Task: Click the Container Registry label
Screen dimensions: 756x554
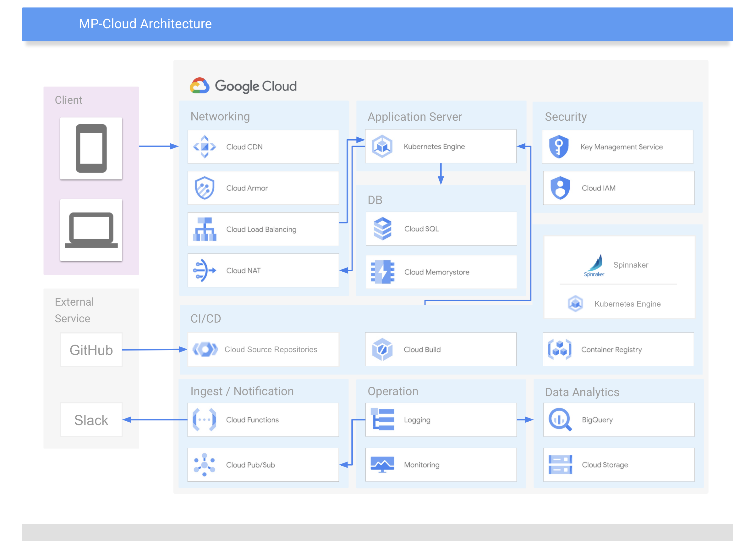Action: (611, 349)
